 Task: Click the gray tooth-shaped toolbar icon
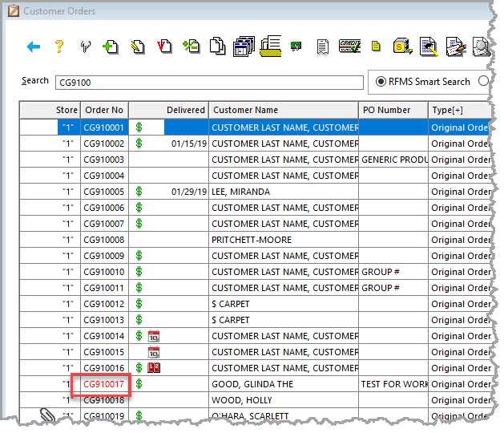coord(86,47)
